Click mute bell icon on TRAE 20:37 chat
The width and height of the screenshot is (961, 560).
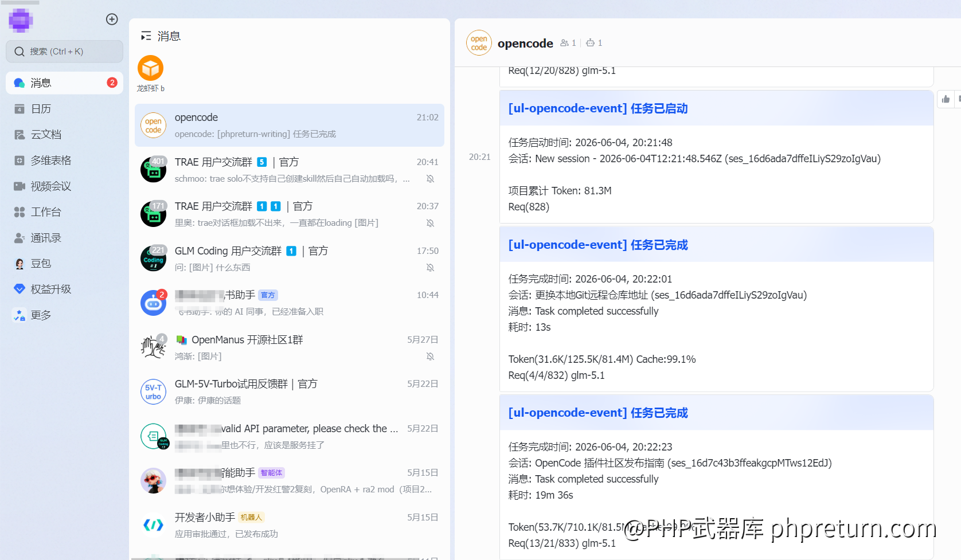click(x=430, y=223)
